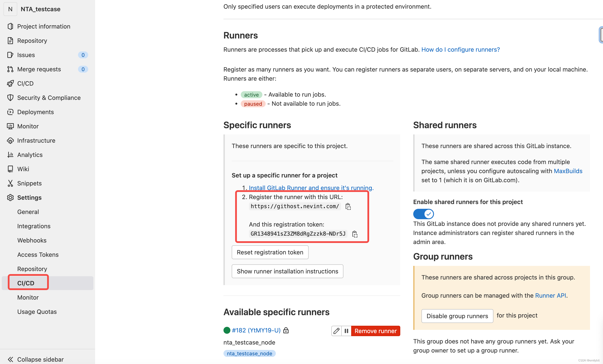Remove runner #182 (YtMY19-U)

pyautogui.click(x=376, y=331)
